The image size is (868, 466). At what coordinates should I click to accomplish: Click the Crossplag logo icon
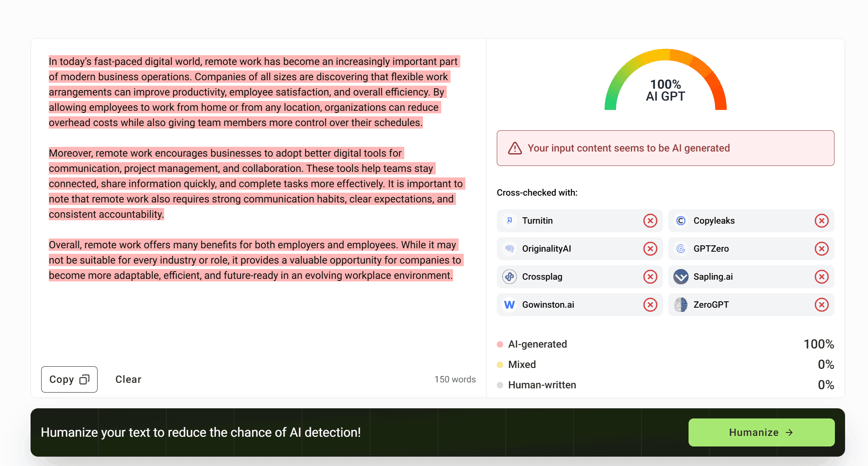coord(510,277)
